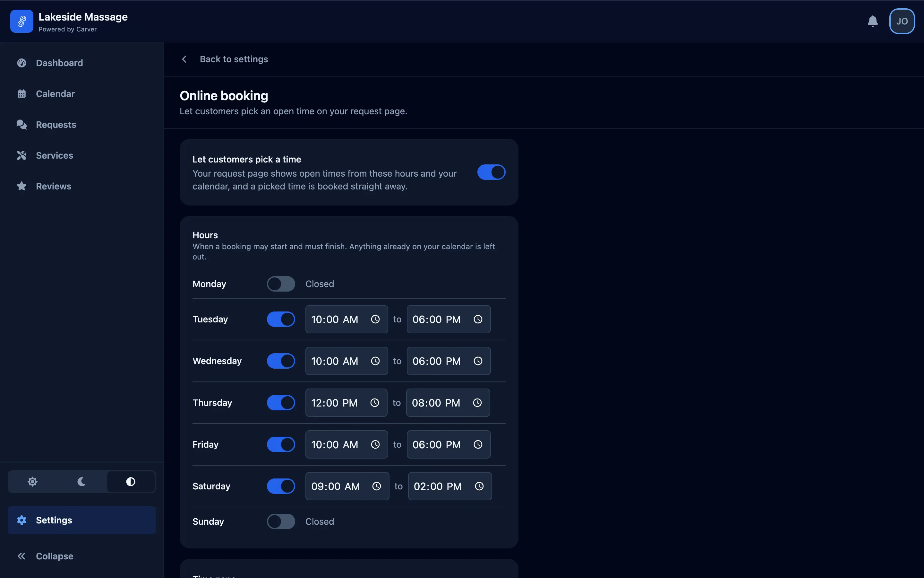Viewport: 924px width, 578px height.
Task: Turn off Wednesday hours toggle
Action: [281, 361]
